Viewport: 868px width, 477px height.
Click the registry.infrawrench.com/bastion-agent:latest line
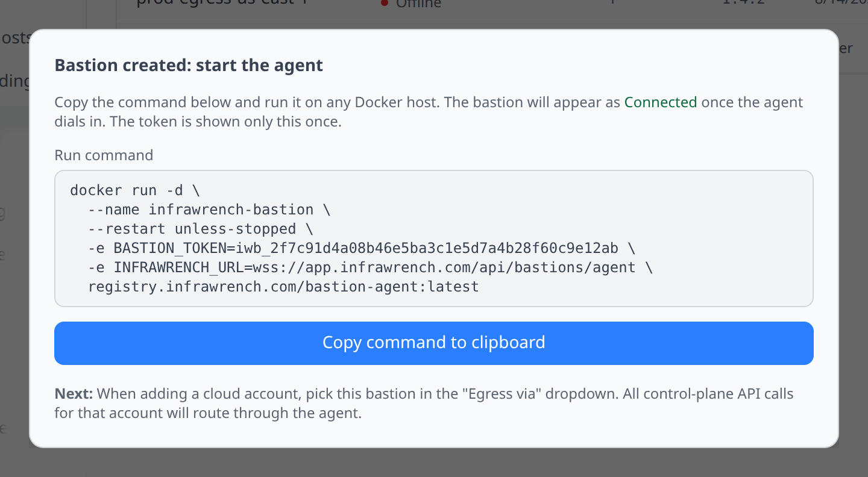pyautogui.click(x=283, y=287)
